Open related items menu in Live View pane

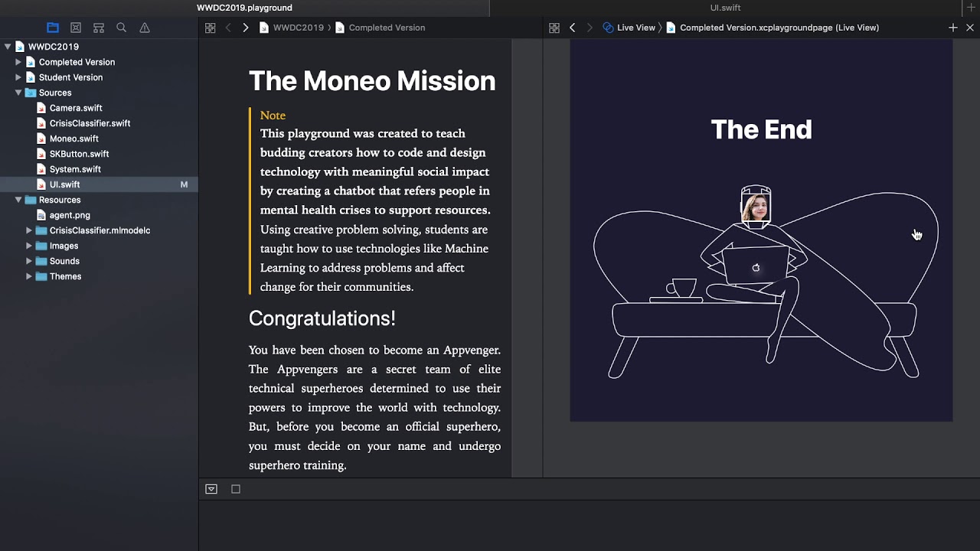554,28
